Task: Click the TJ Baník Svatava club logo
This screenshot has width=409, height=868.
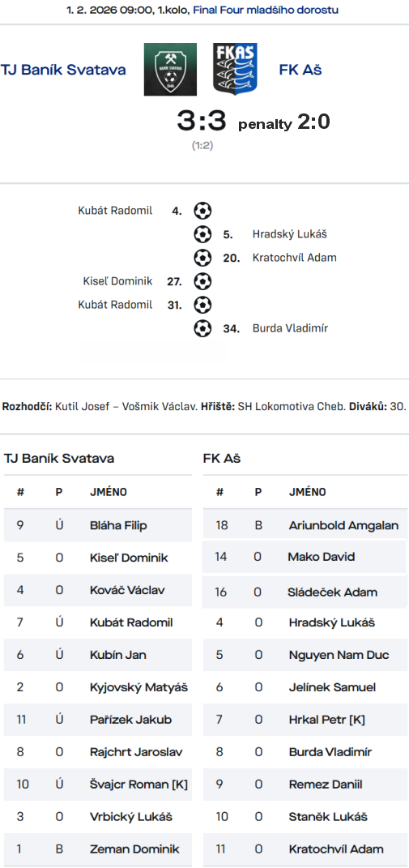Action: (x=170, y=70)
